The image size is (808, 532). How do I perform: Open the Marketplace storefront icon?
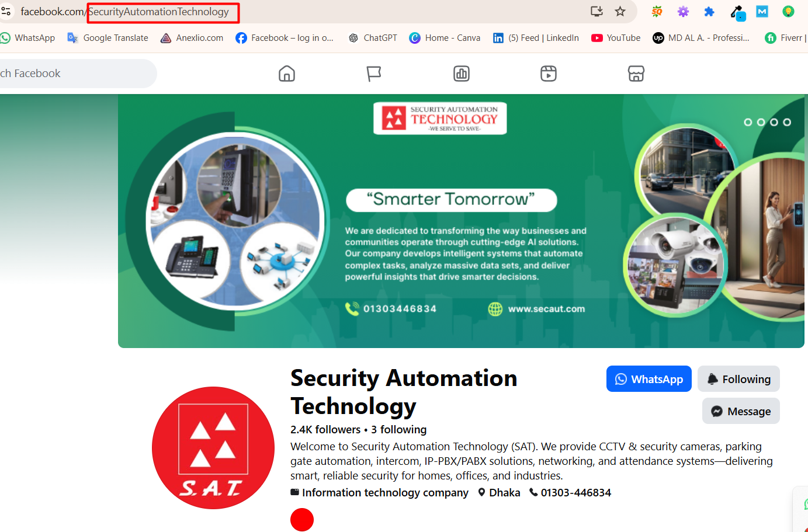(x=636, y=74)
